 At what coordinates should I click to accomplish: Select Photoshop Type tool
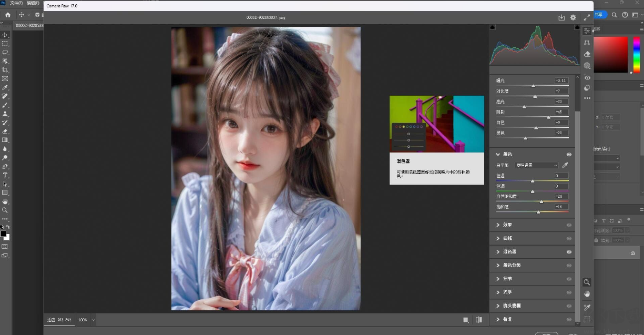click(x=5, y=175)
